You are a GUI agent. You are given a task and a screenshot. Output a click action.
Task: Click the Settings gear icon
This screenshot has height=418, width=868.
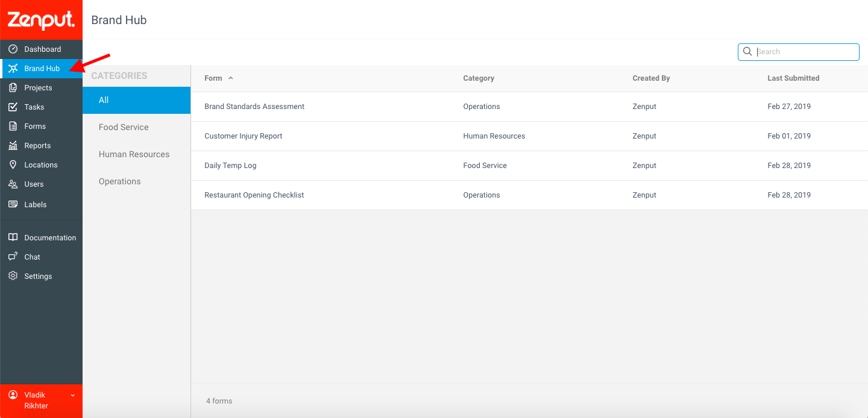click(13, 276)
